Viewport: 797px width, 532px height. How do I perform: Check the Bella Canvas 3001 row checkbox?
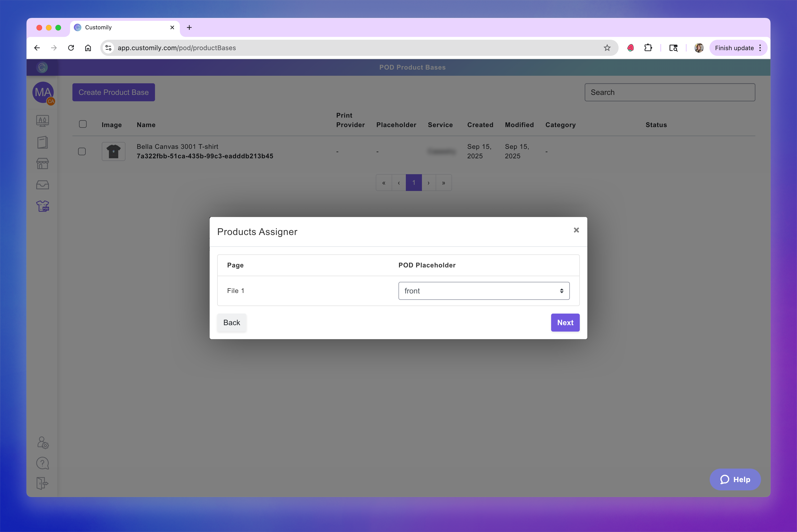coord(82,151)
